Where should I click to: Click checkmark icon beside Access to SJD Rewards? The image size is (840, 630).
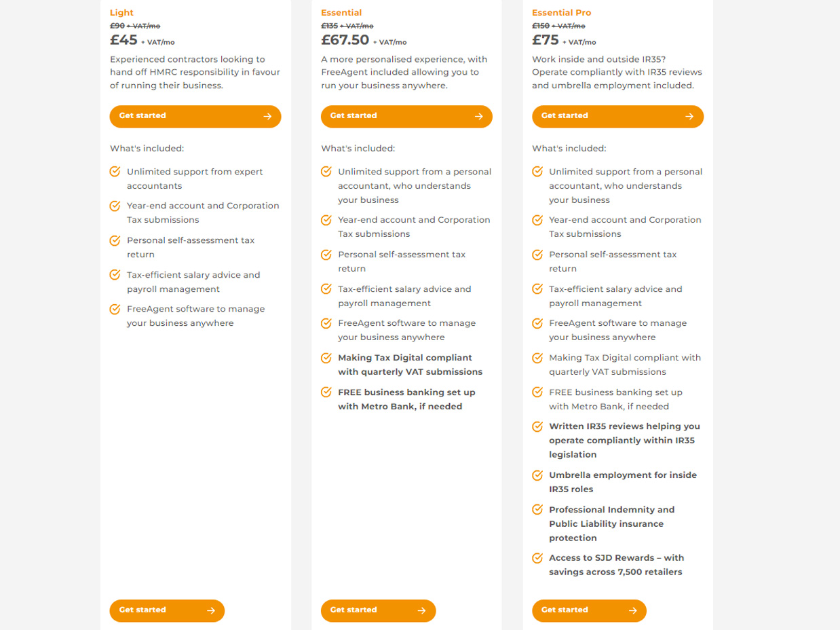[537, 558]
